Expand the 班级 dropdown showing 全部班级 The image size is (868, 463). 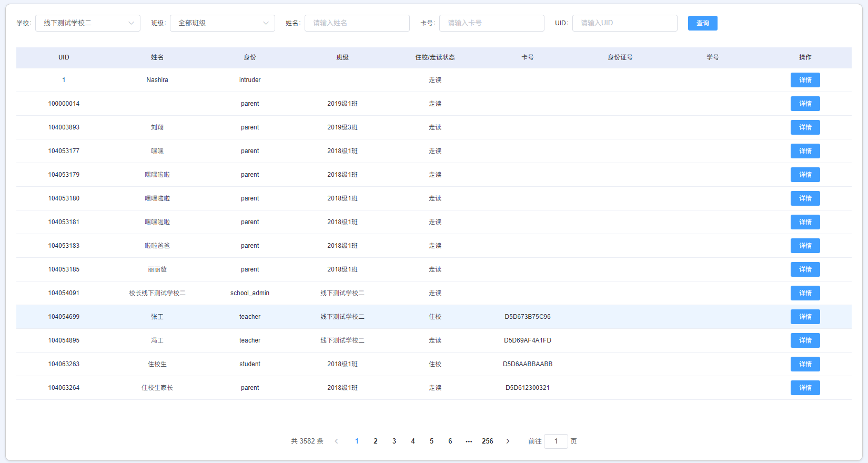223,23
